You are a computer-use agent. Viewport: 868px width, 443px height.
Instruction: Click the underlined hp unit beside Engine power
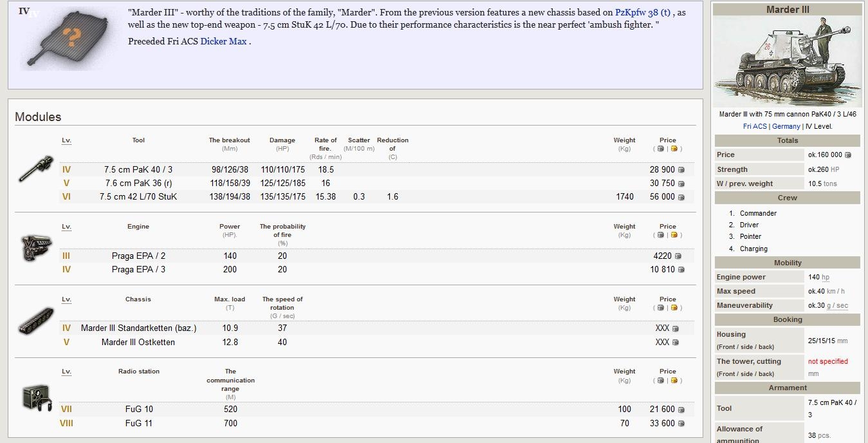826,278
